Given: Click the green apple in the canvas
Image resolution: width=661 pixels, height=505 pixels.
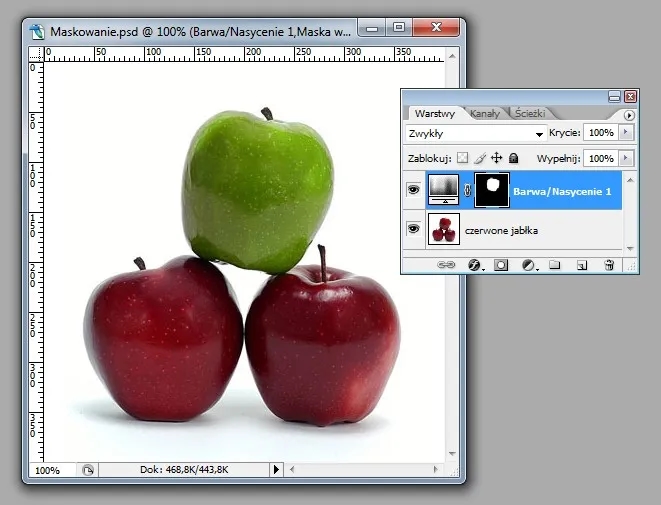Looking at the screenshot, I should (257, 193).
